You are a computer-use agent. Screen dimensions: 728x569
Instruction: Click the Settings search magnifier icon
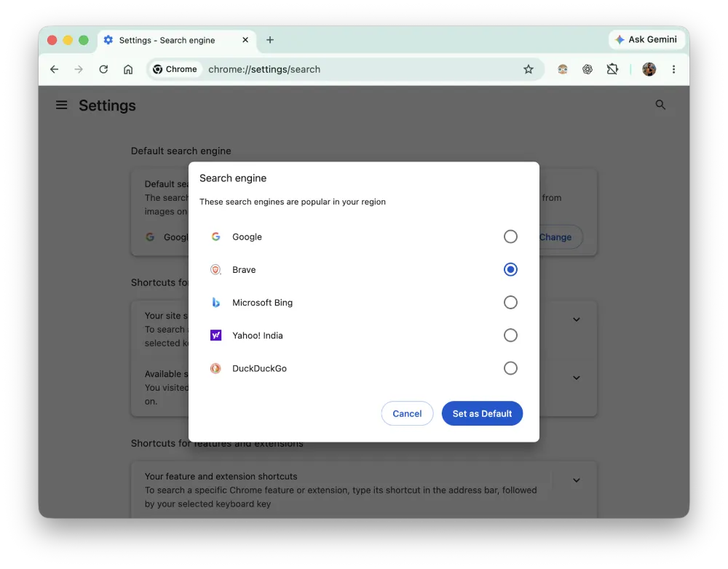[660, 105]
